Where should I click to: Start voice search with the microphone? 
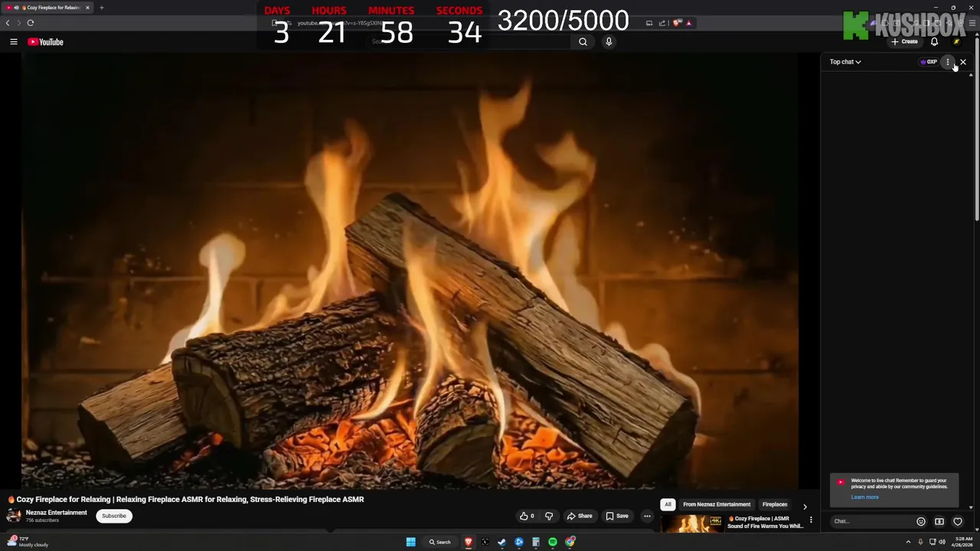click(x=609, y=42)
